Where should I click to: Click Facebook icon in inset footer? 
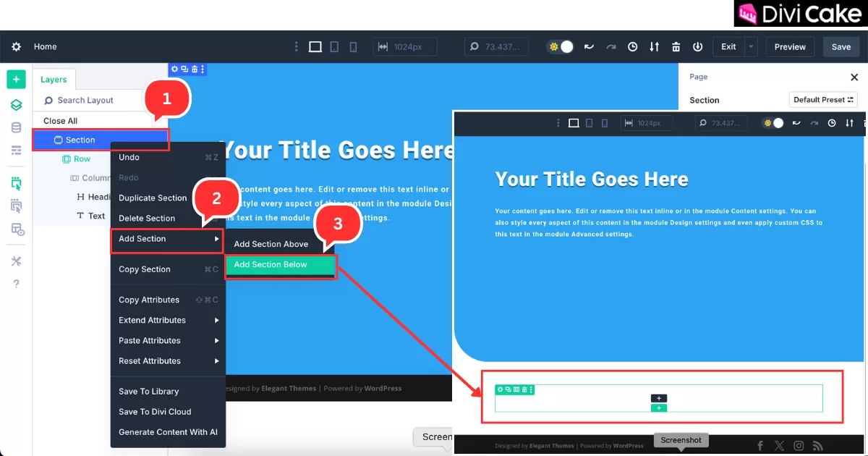(x=759, y=446)
